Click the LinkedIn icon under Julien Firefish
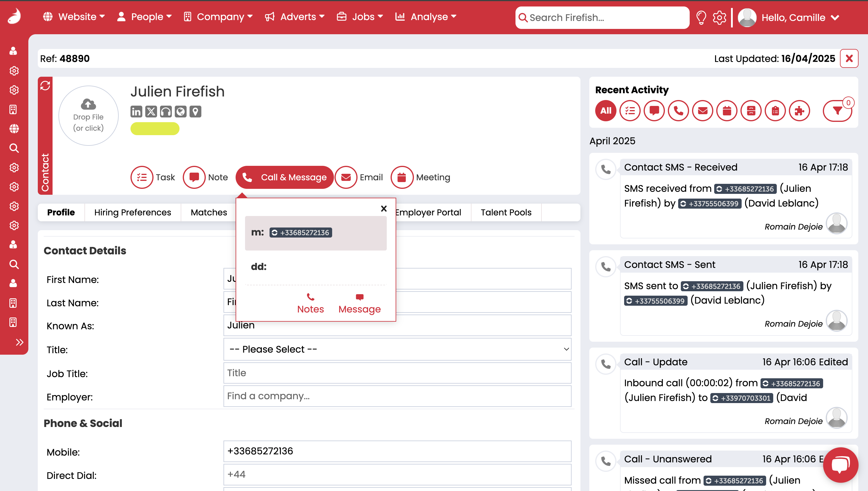The height and width of the screenshot is (491, 868). coord(136,112)
